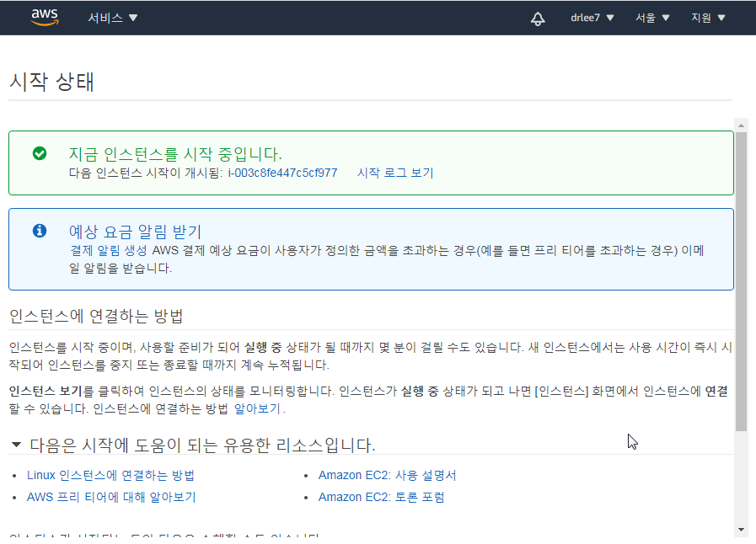Image resolution: width=756 pixels, height=544 pixels.
Task: Click the scrollbar down arrow
Action: tap(741, 530)
